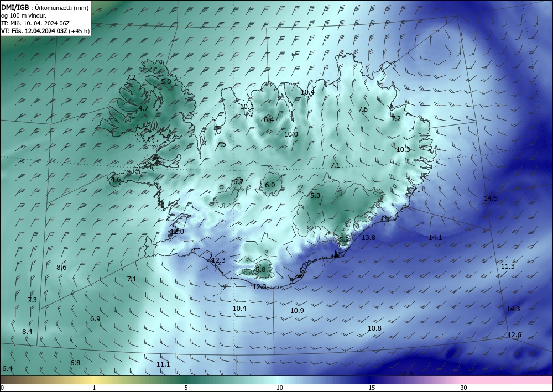The image size is (553, 392).
Task: Click the map value 6.0 on the glacier
Action: 270,185
